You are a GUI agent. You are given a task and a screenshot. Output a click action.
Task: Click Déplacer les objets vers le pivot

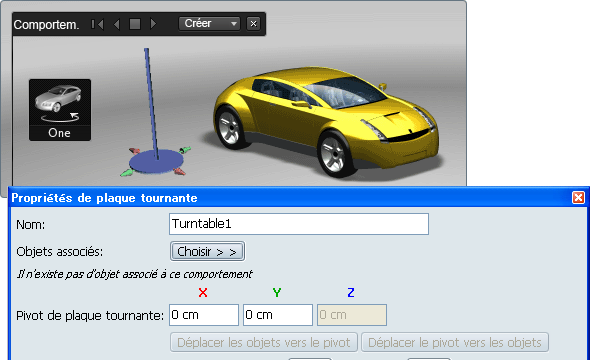(264, 343)
